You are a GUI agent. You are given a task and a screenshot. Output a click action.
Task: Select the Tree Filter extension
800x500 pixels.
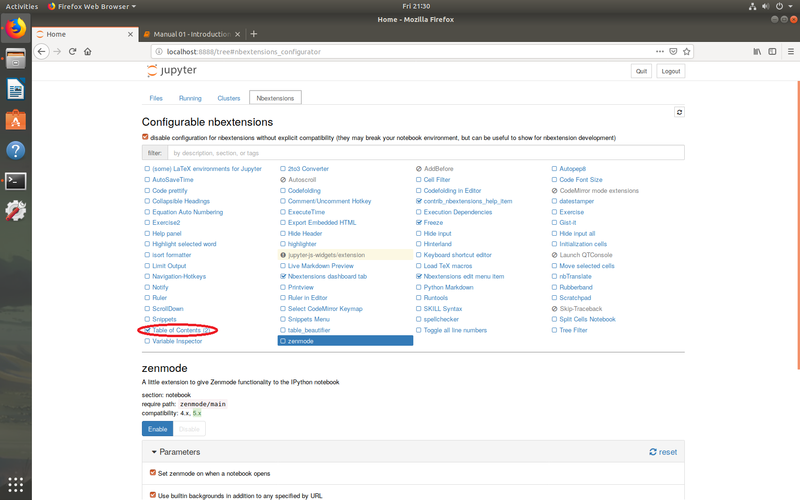573,330
